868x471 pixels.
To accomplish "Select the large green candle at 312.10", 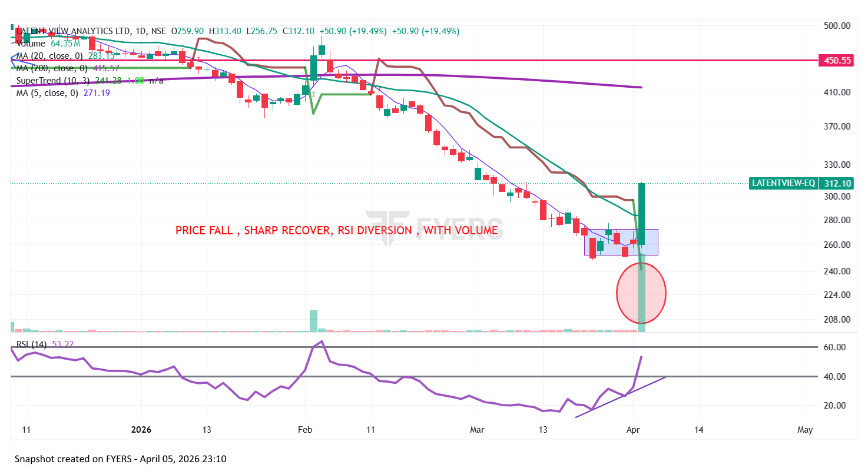I will coord(641,214).
